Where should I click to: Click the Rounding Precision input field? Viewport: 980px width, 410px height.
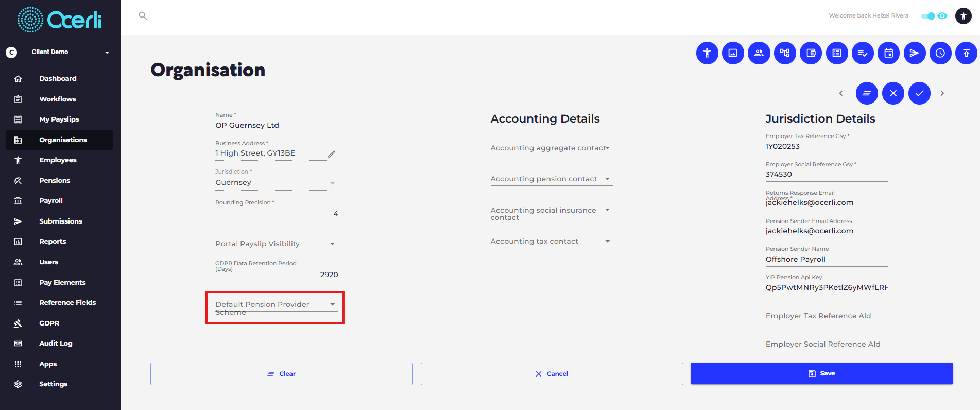(277, 214)
